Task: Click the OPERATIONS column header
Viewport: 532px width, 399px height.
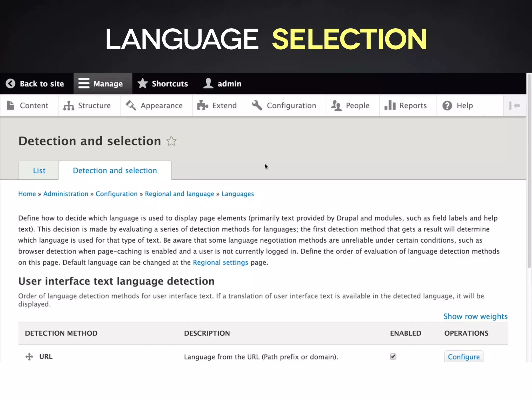Action: [466, 333]
